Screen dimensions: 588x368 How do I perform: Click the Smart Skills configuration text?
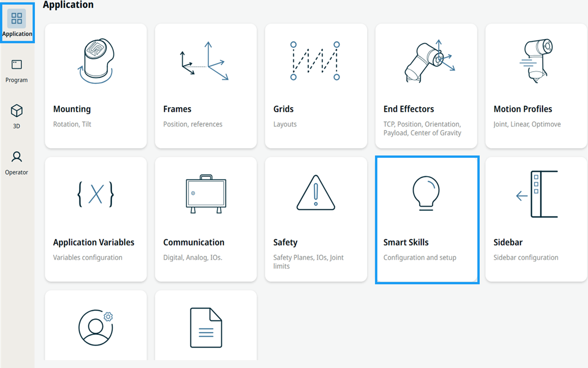(420, 258)
